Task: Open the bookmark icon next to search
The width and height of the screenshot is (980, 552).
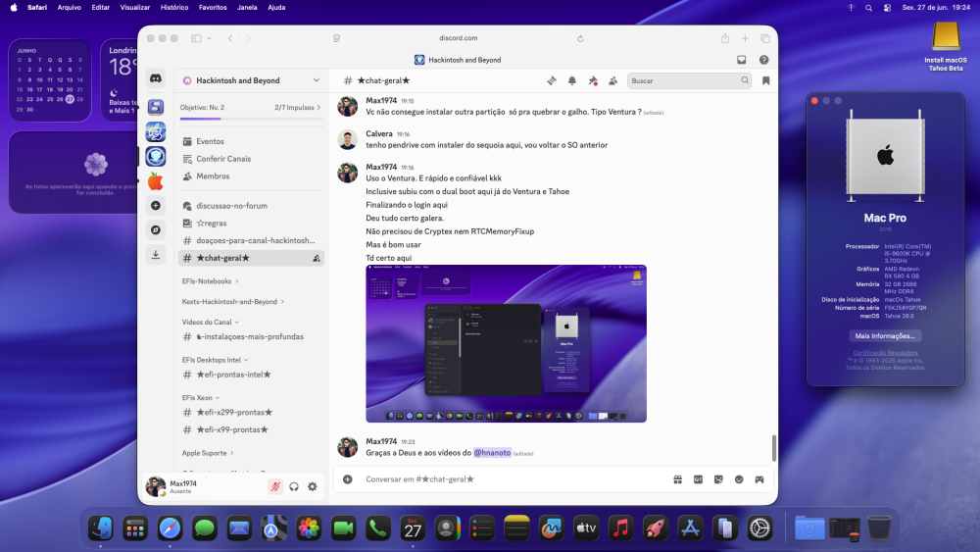Action: (x=765, y=80)
